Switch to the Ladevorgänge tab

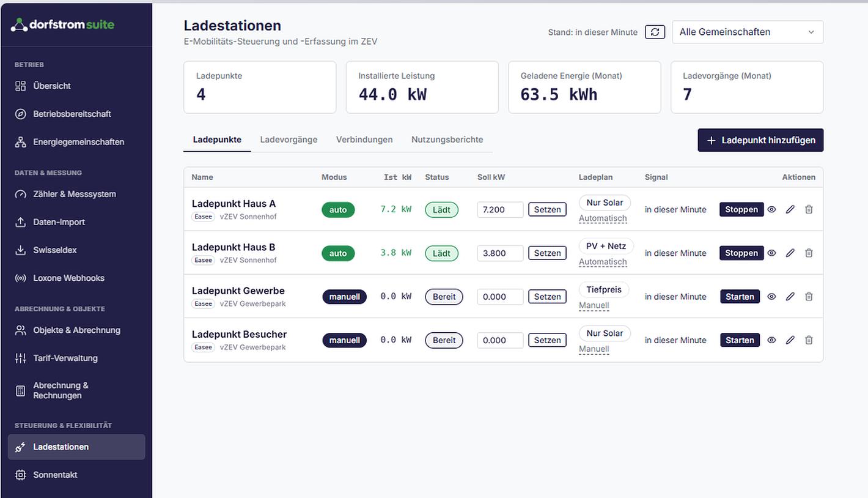pos(289,139)
